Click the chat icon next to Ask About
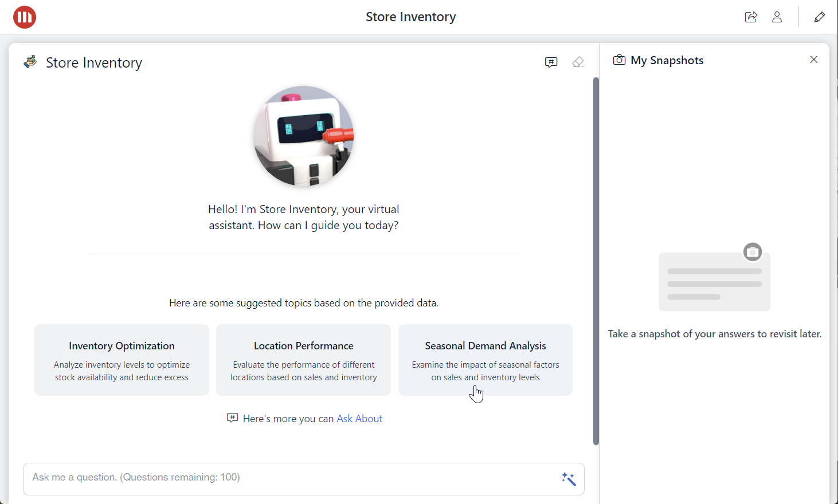 232,418
